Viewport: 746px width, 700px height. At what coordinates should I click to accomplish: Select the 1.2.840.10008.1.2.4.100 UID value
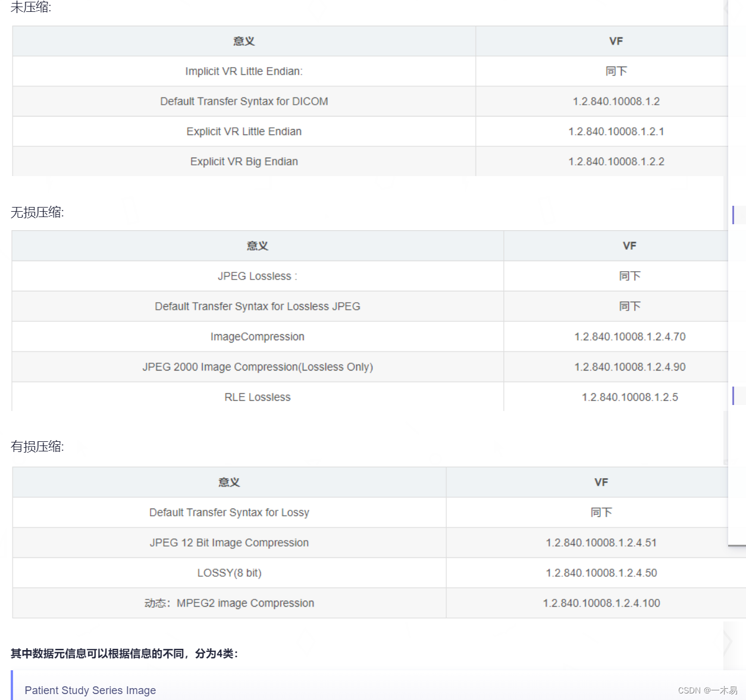click(601, 602)
